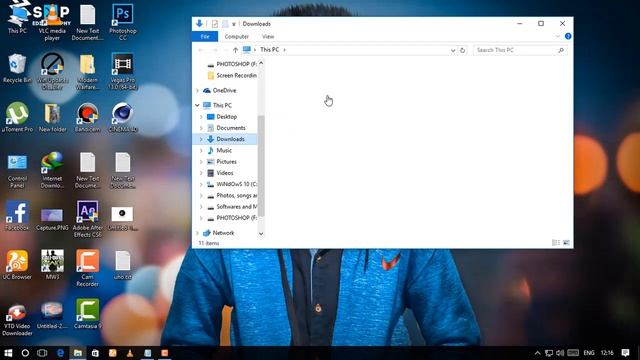Open Cortana circle on taskbar
Screen dimensions: 640x360
(x=25, y=353)
